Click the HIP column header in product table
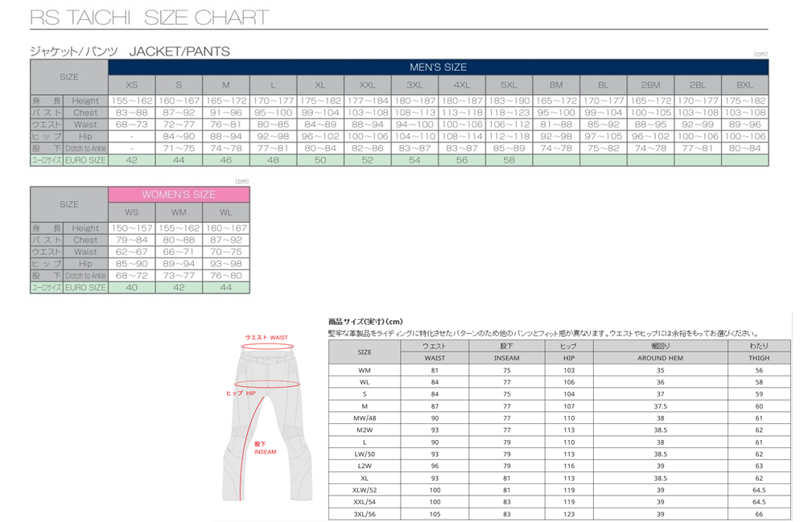 tap(569, 358)
